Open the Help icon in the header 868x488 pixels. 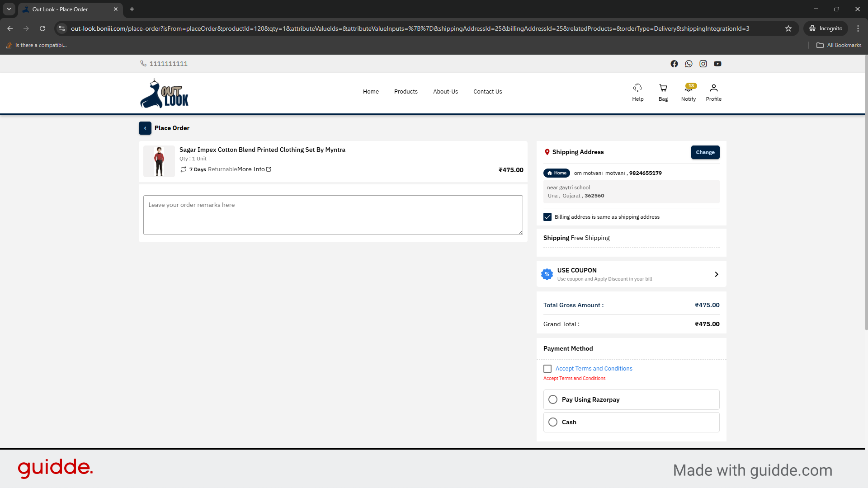click(637, 92)
